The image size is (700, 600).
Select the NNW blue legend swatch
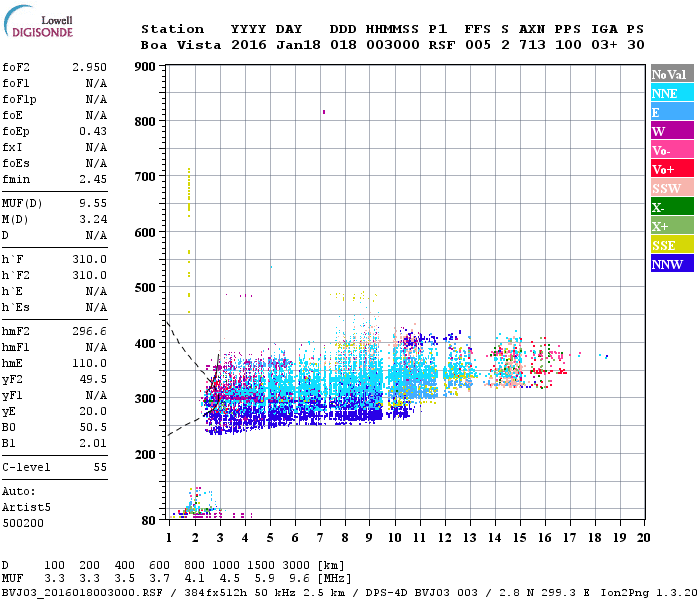click(x=672, y=263)
